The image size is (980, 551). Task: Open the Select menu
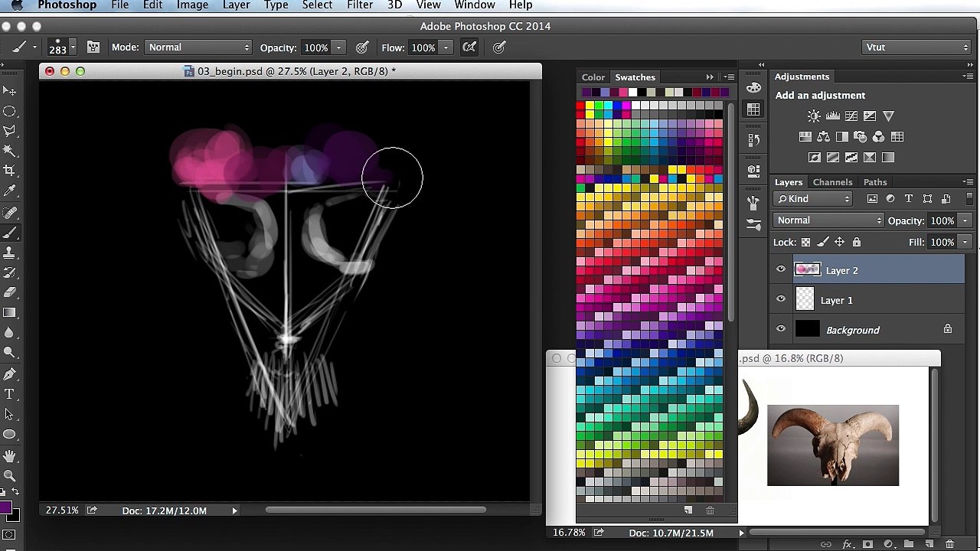click(x=317, y=5)
